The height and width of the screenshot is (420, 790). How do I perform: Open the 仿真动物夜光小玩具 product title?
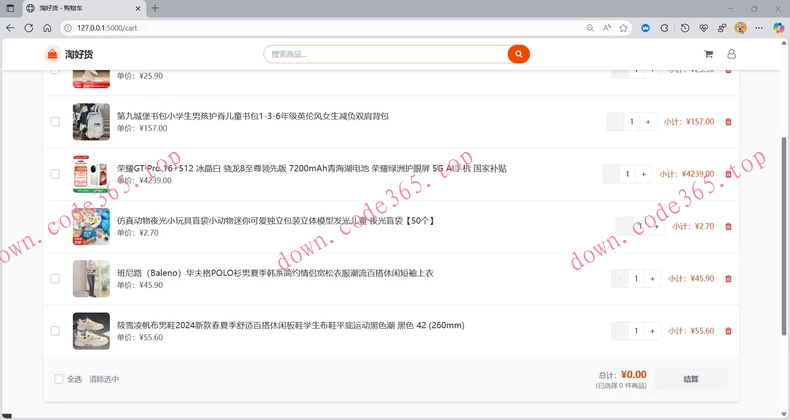click(276, 221)
